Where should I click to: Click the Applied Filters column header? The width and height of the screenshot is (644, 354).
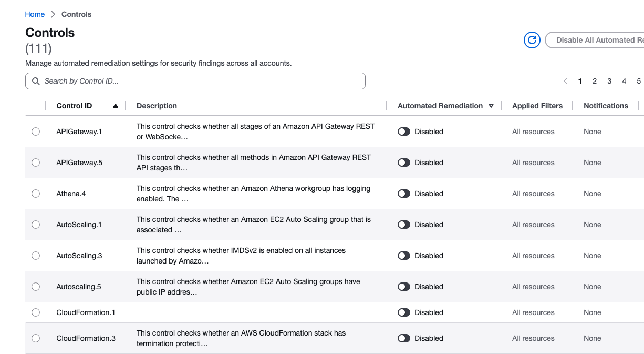pyautogui.click(x=537, y=106)
